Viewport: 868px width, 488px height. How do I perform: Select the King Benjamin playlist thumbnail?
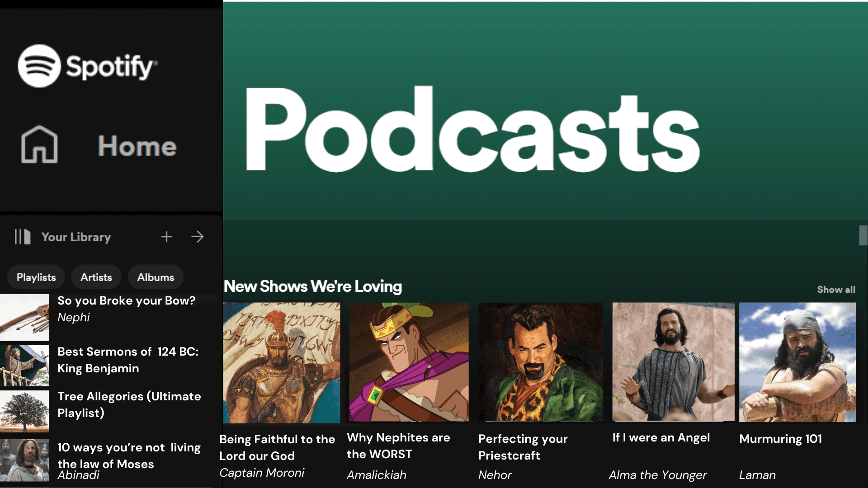(24, 366)
